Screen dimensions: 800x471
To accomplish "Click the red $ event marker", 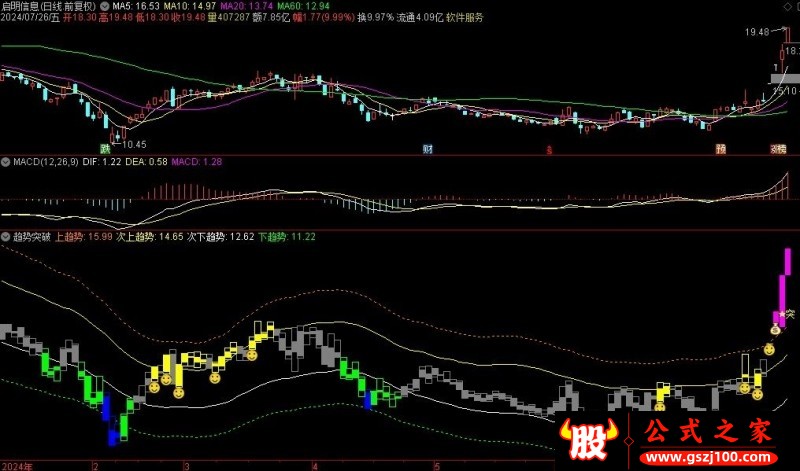I will pyautogui.click(x=549, y=150).
